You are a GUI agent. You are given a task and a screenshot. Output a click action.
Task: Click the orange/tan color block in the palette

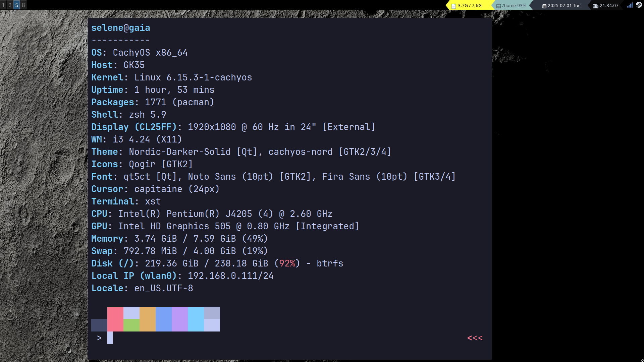pos(148,319)
